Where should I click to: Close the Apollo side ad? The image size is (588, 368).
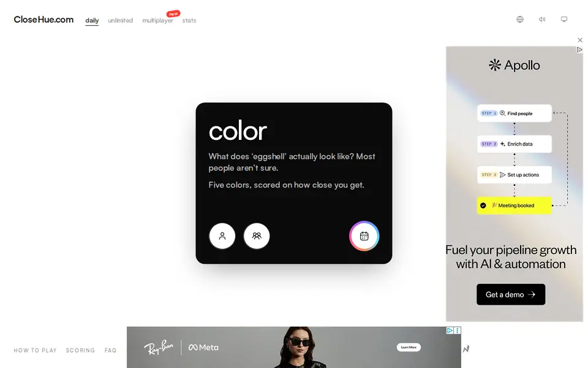580,40
